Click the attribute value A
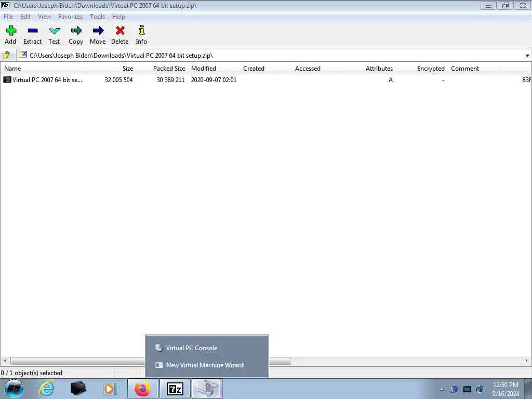 point(391,79)
